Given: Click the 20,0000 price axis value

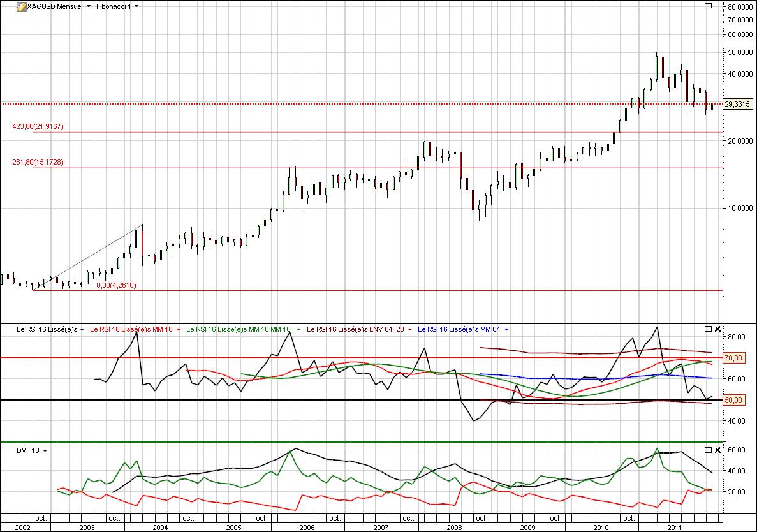Looking at the screenshot, I should 740,141.
